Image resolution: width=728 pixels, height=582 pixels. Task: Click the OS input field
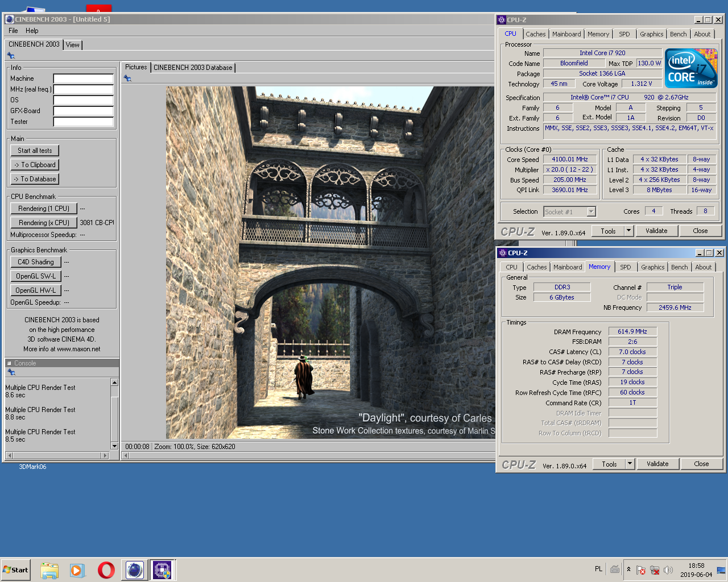(x=84, y=100)
